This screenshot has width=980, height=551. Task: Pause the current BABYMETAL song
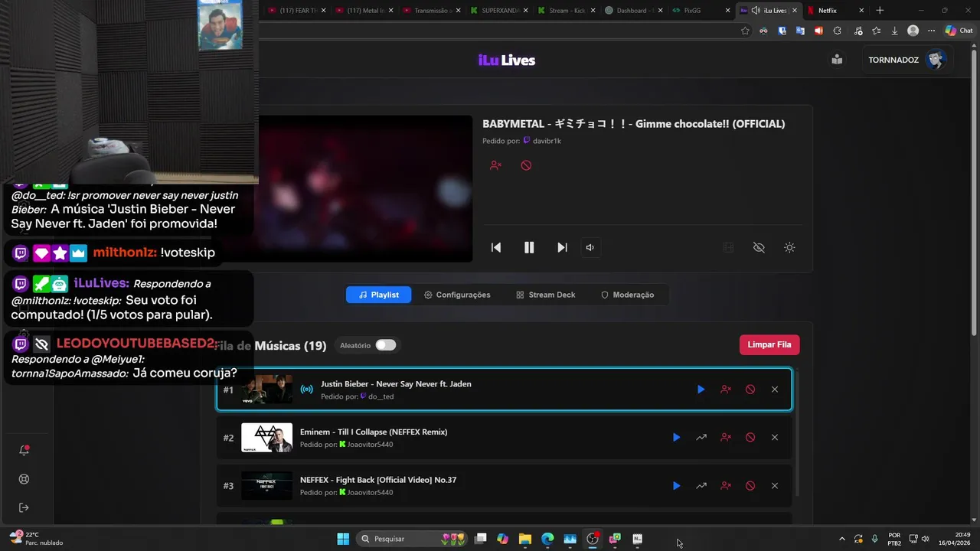point(529,247)
